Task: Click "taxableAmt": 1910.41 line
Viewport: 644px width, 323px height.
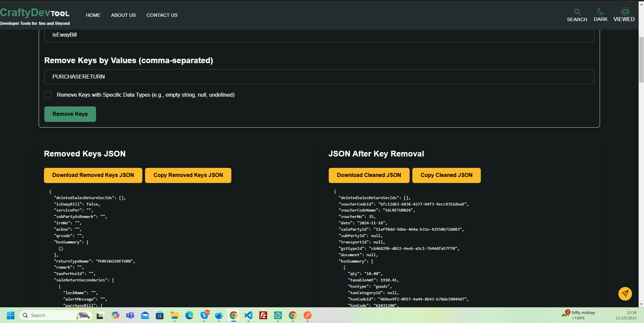Action: 373,280
